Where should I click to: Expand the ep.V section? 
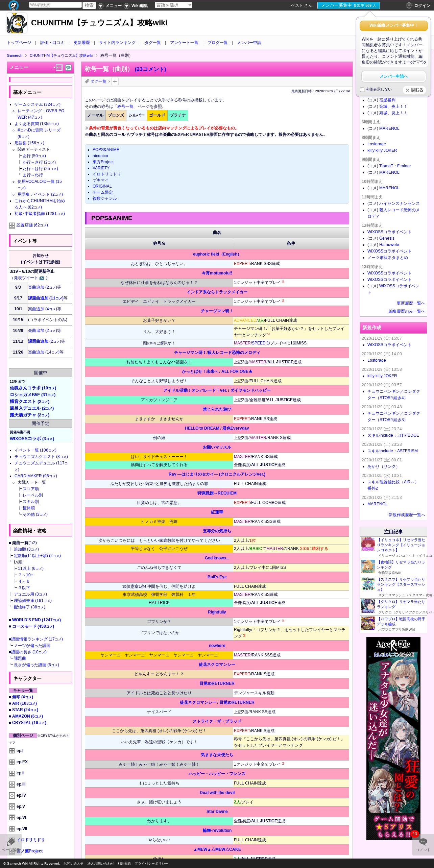pos(12,807)
